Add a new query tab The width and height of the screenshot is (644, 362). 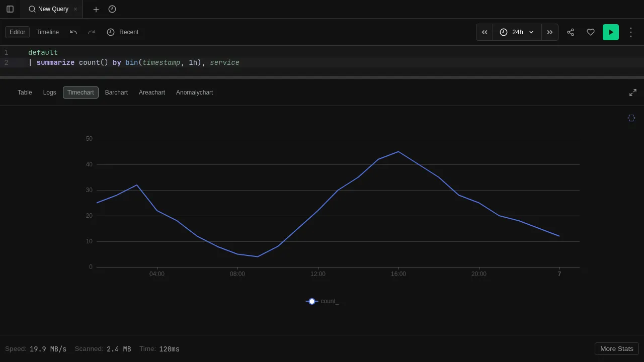click(x=96, y=9)
